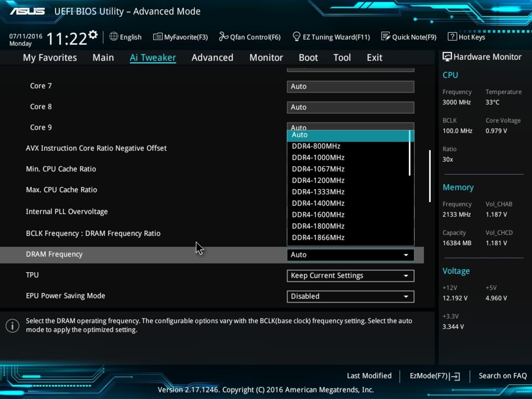Viewport: 532px width, 399px height.
Task: Click the Hardware Monitor screen icon
Action: point(447,57)
